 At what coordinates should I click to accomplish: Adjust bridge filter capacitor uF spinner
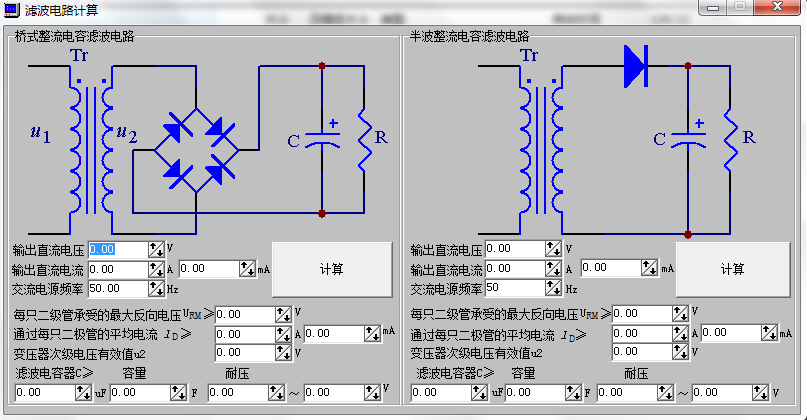83,393
